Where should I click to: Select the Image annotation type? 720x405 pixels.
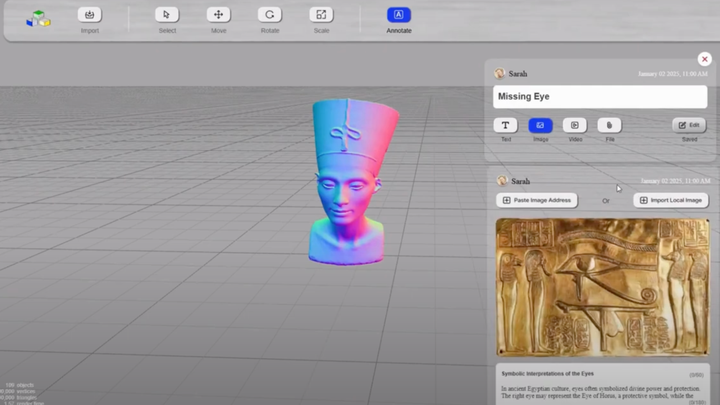[x=540, y=125]
